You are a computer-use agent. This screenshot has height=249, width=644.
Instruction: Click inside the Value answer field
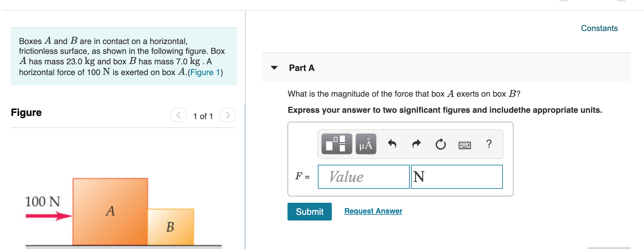point(363,177)
